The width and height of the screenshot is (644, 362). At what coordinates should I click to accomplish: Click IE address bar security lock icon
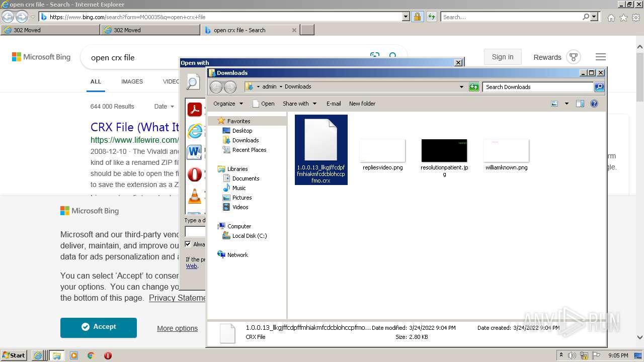coord(417,17)
